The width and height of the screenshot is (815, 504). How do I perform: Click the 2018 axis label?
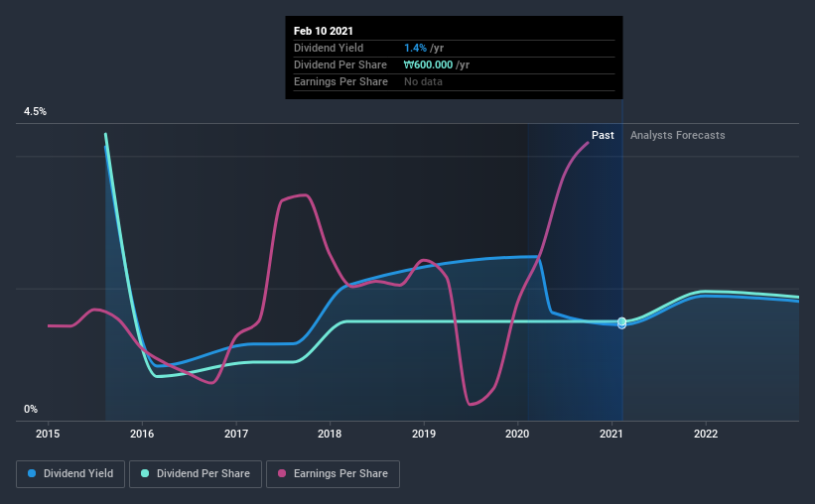point(330,434)
